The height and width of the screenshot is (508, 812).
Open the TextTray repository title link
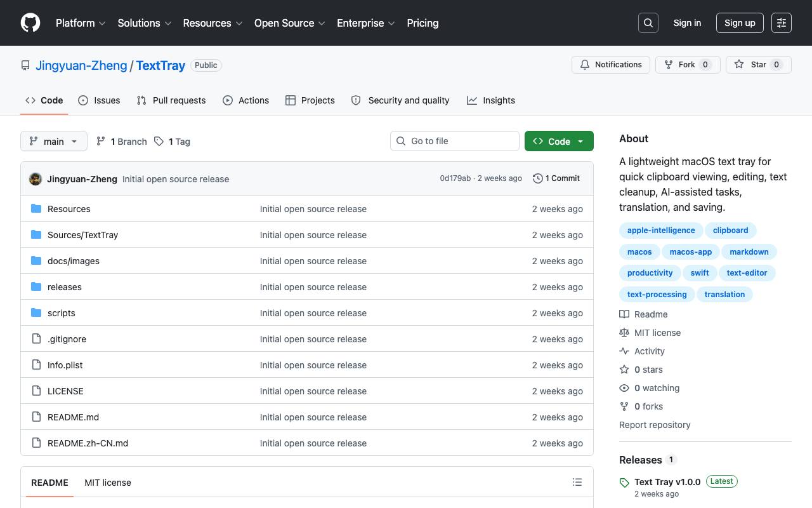160,65
